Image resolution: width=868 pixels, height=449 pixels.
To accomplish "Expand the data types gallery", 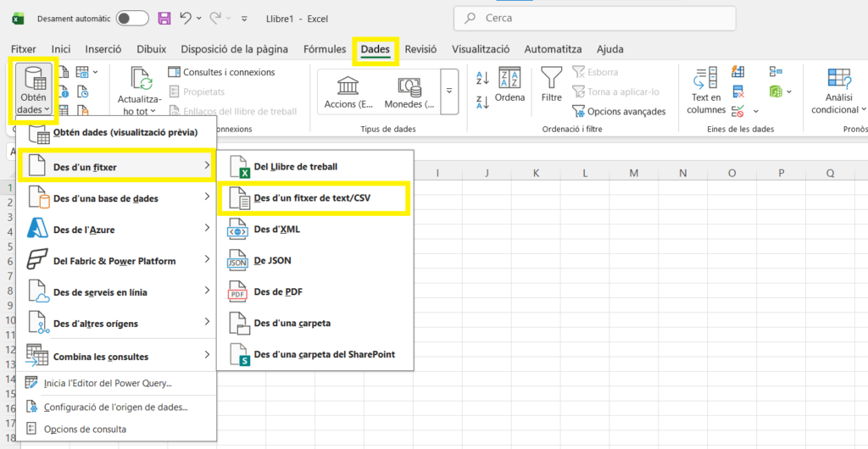I will click(449, 92).
